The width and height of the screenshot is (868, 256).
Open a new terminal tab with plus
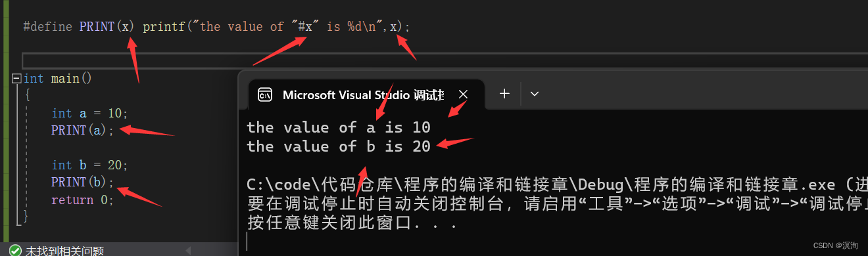pyautogui.click(x=504, y=94)
